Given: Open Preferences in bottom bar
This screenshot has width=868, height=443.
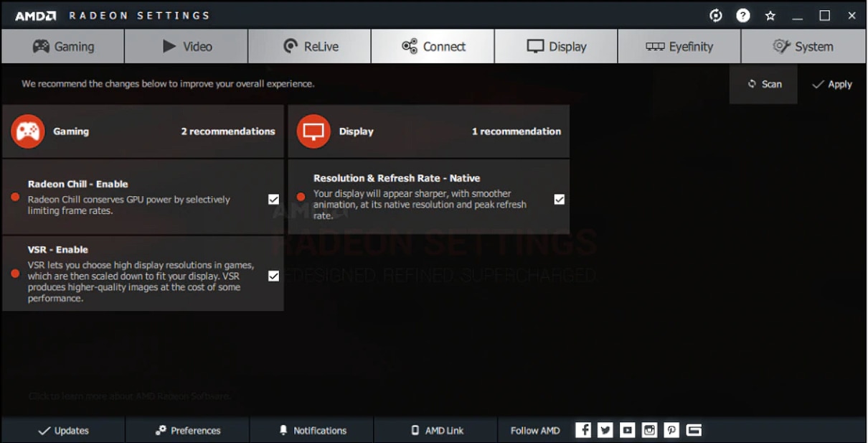Looking at the screenshot, I should coord(188,430).
